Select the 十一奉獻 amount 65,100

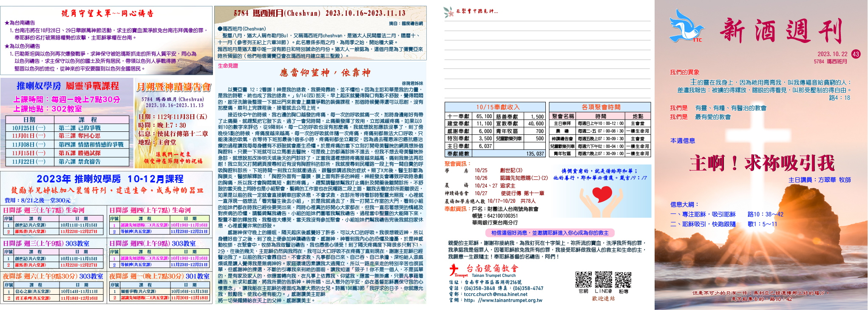(x=484, y=116)
